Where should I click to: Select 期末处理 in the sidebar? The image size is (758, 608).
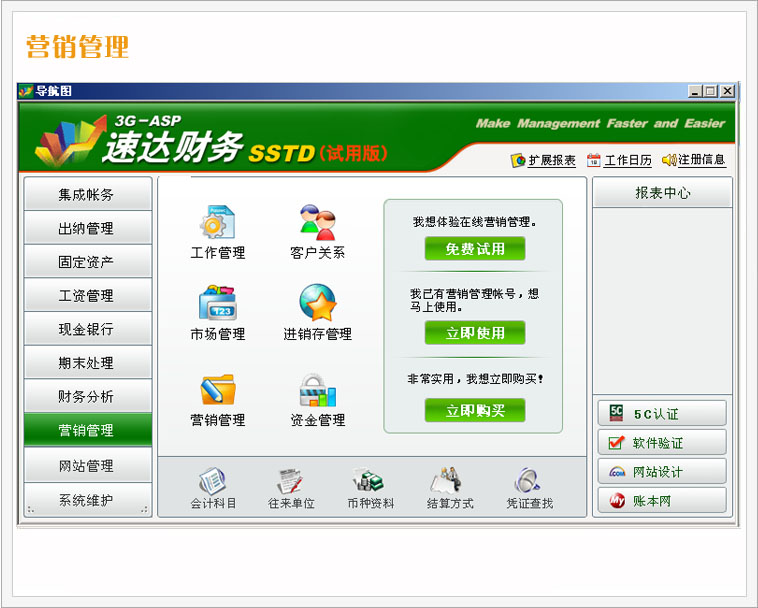88,362
